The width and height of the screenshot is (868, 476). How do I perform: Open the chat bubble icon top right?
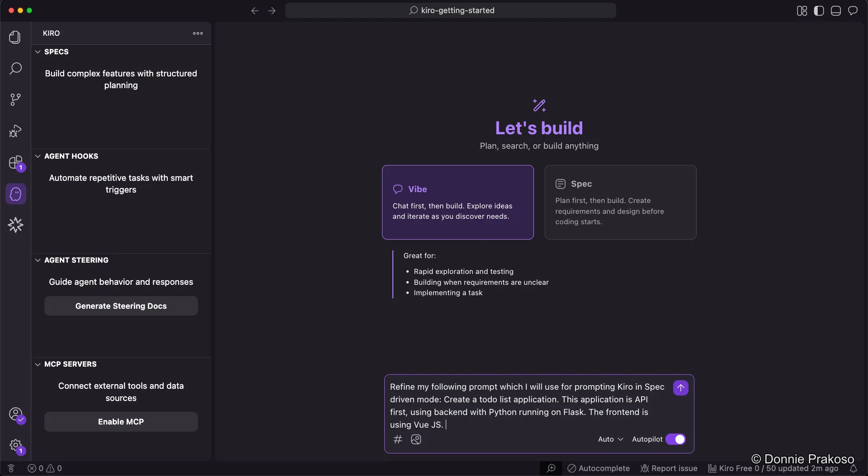coord(854,10)
